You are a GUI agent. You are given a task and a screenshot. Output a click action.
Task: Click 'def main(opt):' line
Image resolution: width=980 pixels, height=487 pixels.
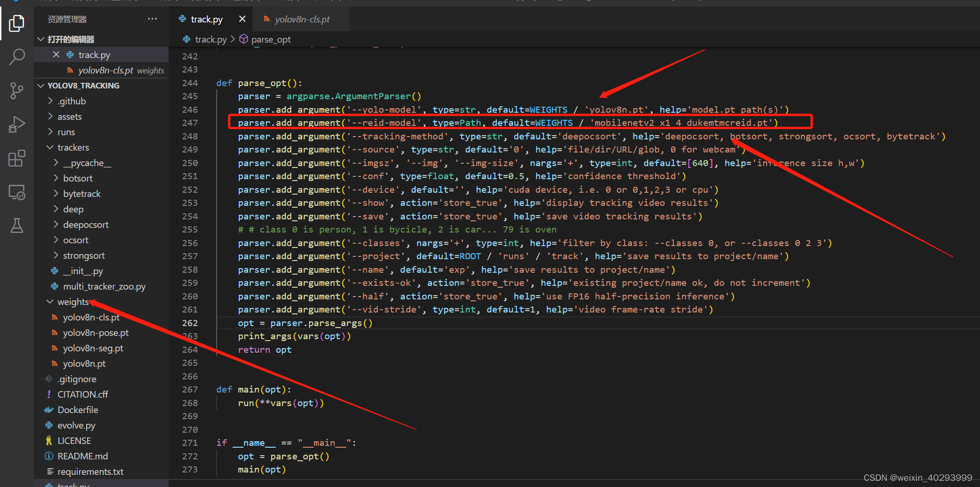click(x=253, y=389)
